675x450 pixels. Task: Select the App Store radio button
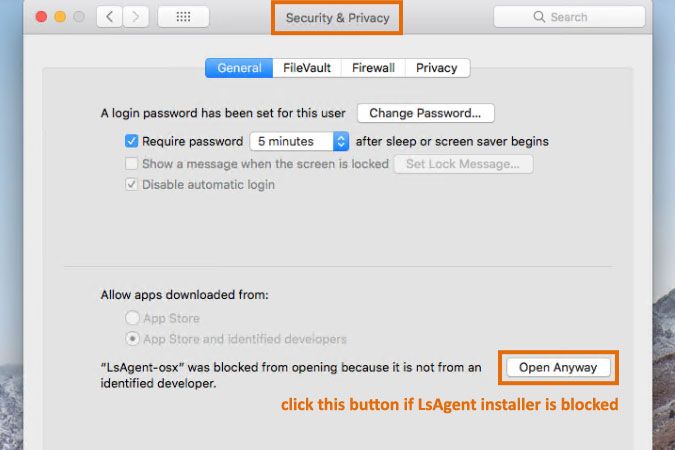coord(132,318)
